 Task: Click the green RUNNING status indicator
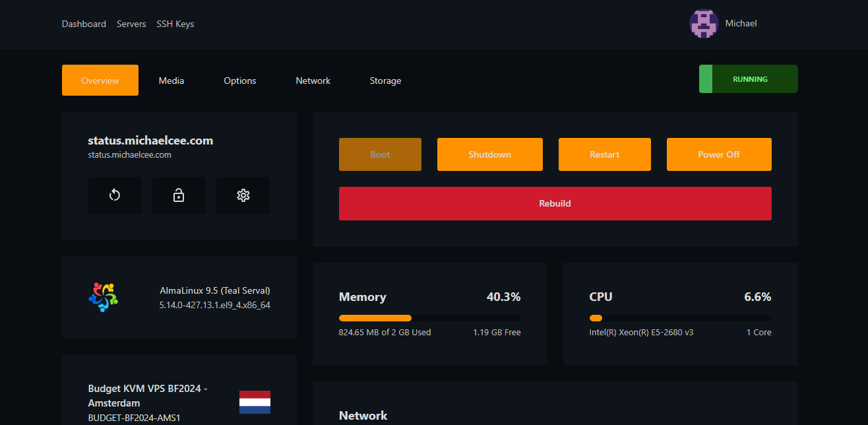[x=748, y=79]
